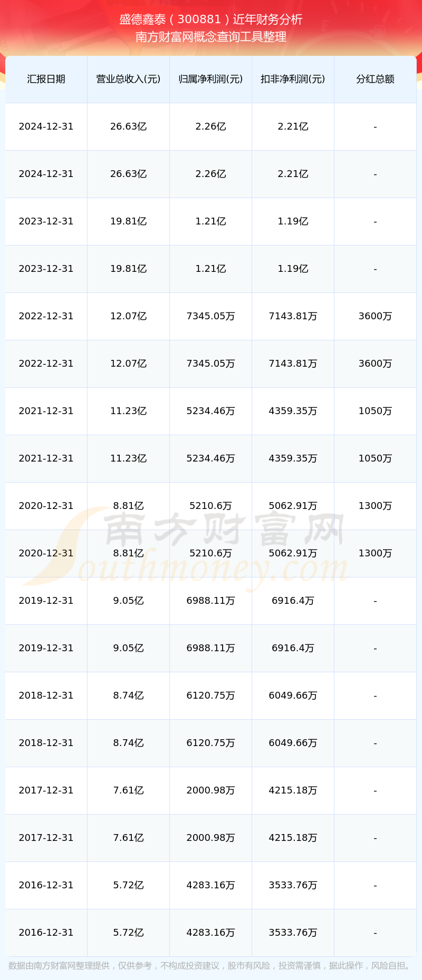Select the second 2018-12-31 date cell
This screenshot has width=422, height=980.
click(x=46, y=743)
